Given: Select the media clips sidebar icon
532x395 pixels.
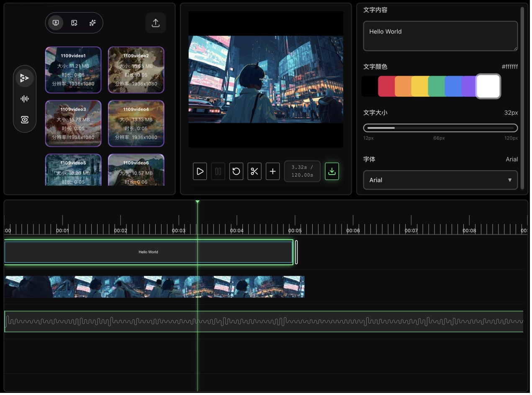Looking at the screenshot, I should point(25,78).
